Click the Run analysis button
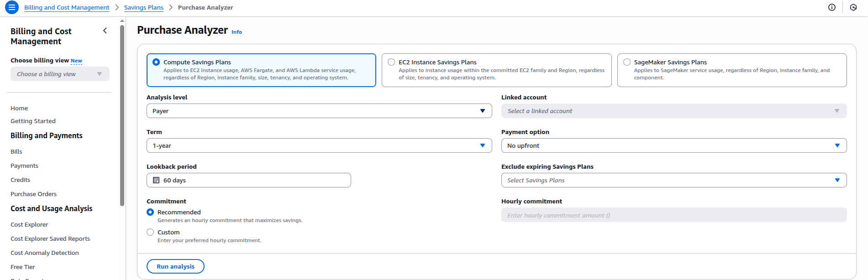868x280 pixels. coord(175,266)
